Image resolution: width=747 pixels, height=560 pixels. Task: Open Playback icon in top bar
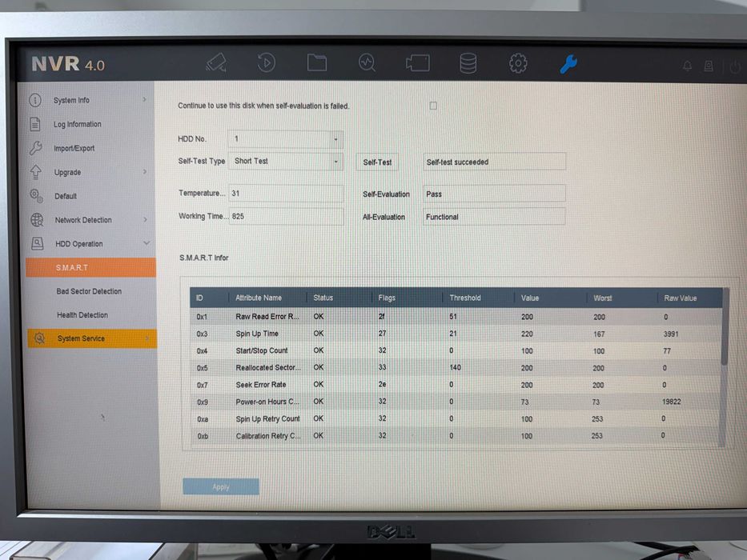tap(267, 62)
